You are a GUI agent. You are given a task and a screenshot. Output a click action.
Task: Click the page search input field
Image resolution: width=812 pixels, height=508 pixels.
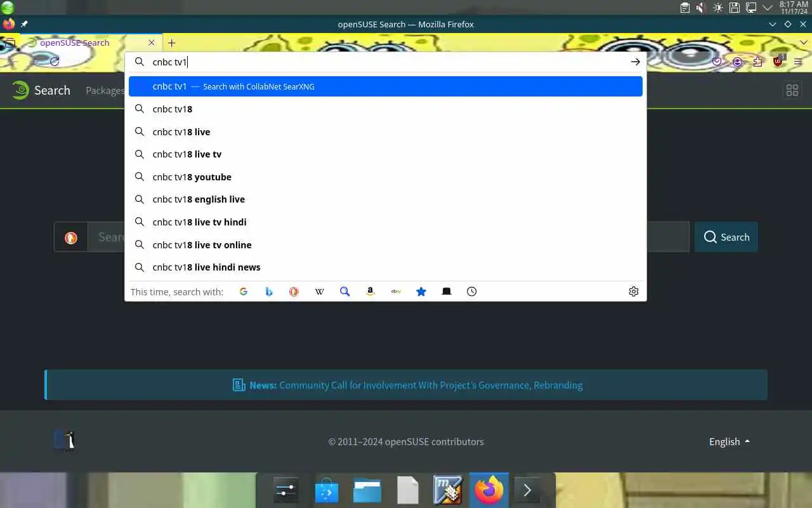[388, 237]
